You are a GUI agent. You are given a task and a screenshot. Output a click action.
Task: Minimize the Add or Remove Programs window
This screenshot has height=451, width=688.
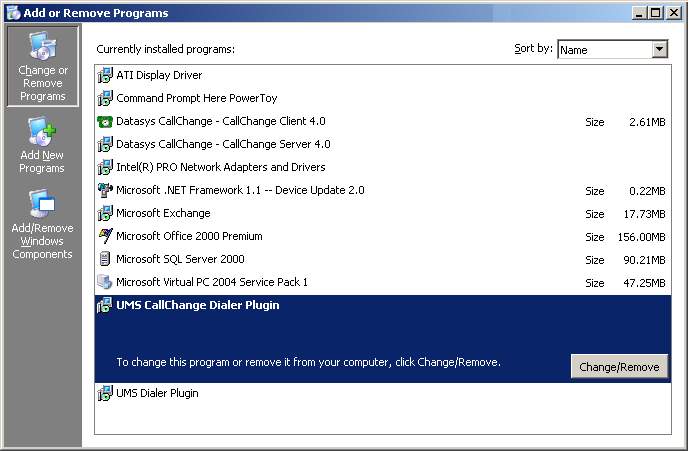[x=639, y=13]
